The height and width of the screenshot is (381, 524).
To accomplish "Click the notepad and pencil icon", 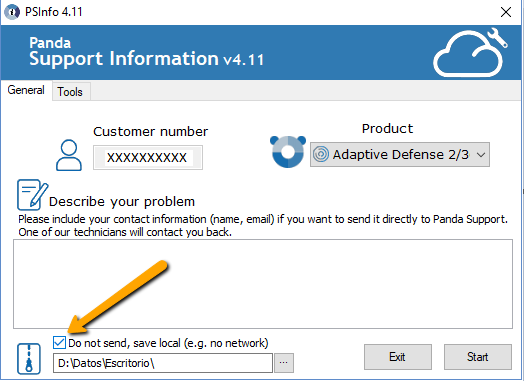I will pos(32,195).
